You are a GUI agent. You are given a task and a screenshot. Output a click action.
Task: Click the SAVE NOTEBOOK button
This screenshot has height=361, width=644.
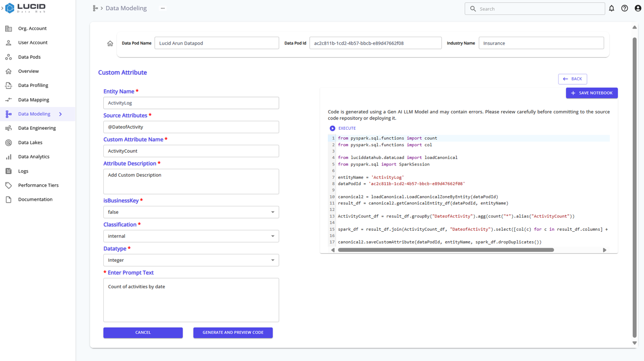pos(592,93)
